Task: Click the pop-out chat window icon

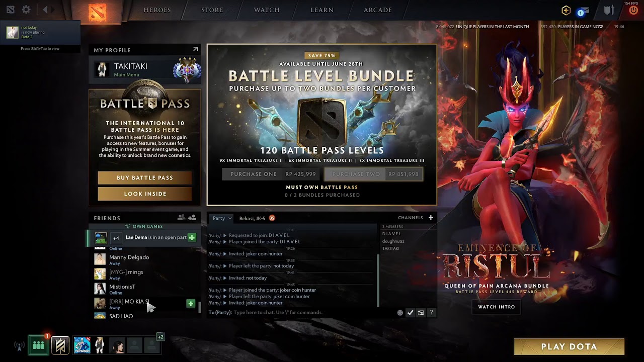Action: (421, 313)
